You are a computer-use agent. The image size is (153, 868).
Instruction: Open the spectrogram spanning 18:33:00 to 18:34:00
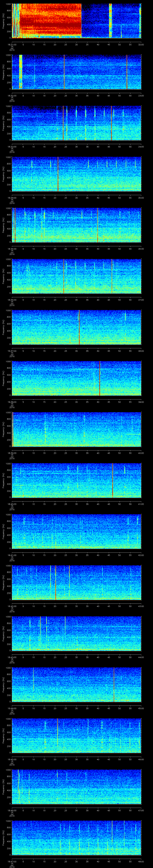coord(76,123)
